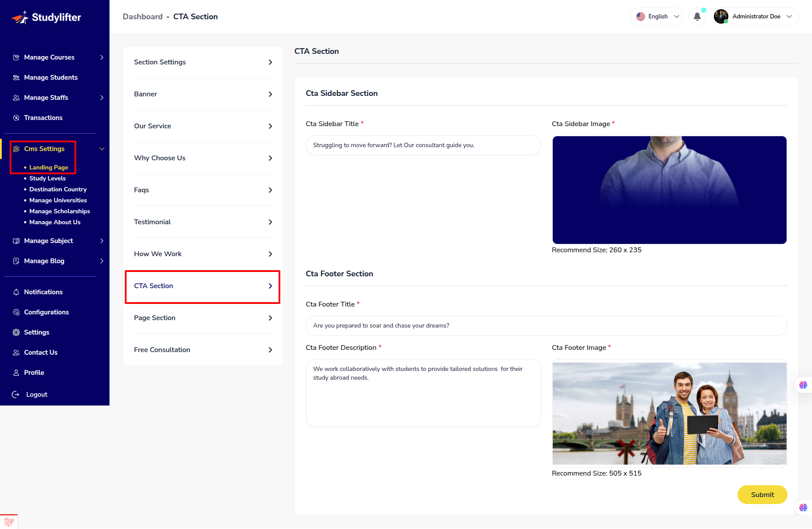The image size is (812, 529).
Task: Go to Destination Country submenu
Action: 58,189
